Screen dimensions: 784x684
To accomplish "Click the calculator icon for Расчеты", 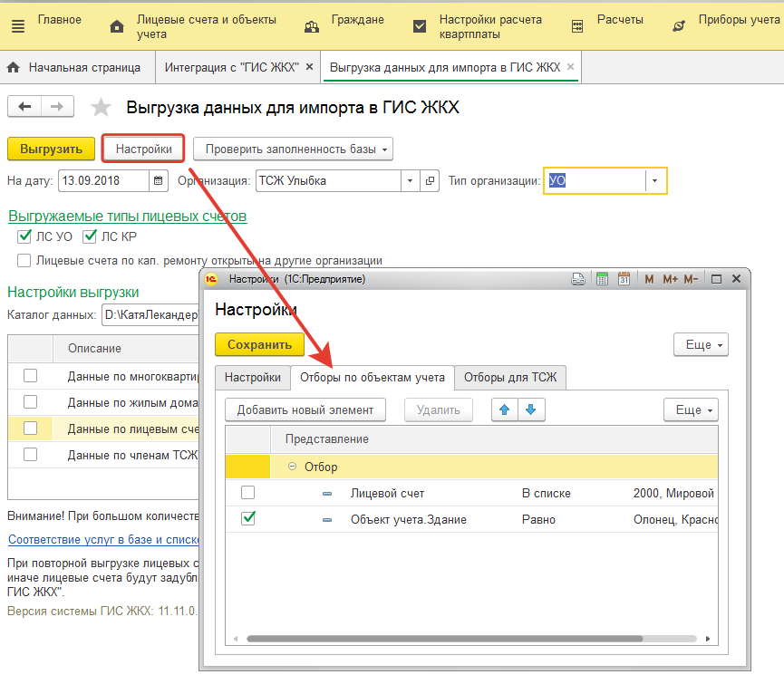I will pyautogui.click(x=577, y=26).
